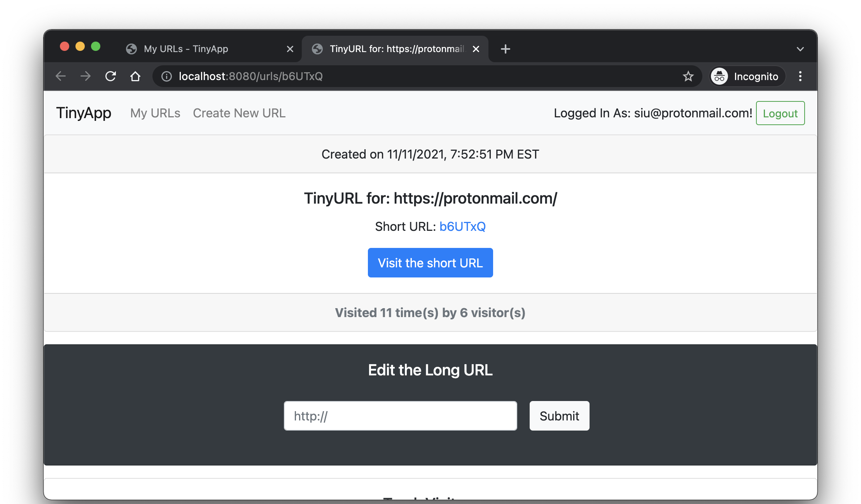Click the browser reload icon
861x504 pixels.
click(110, 76)
